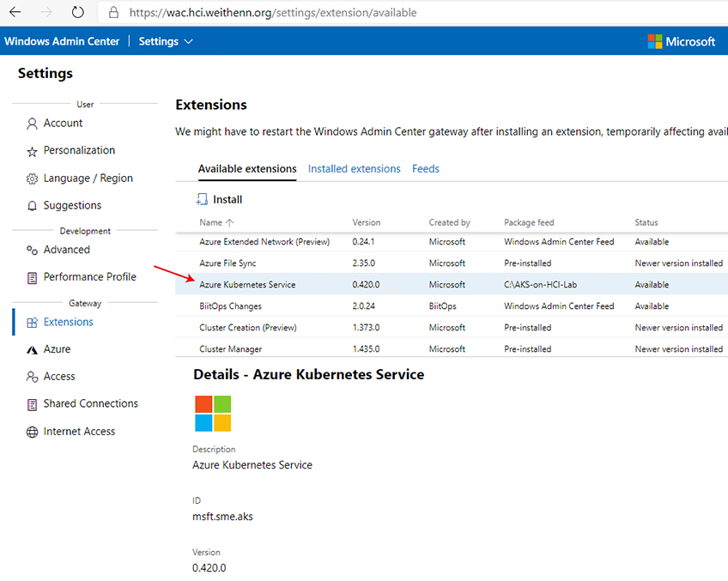
Task: Click the Personalization star icon
Action: point(32,151)
